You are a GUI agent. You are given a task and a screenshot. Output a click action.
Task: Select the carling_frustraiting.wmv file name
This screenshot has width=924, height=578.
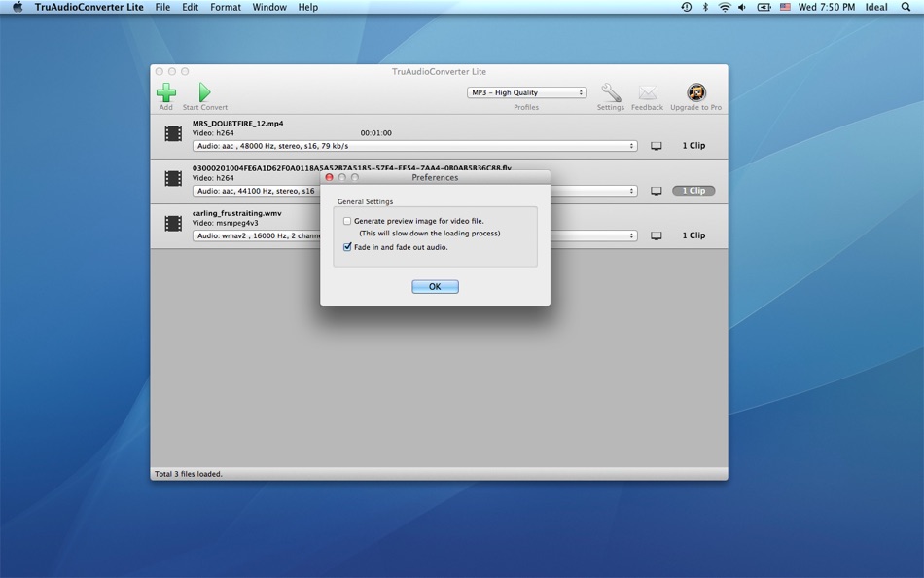[x=237, y=213]
